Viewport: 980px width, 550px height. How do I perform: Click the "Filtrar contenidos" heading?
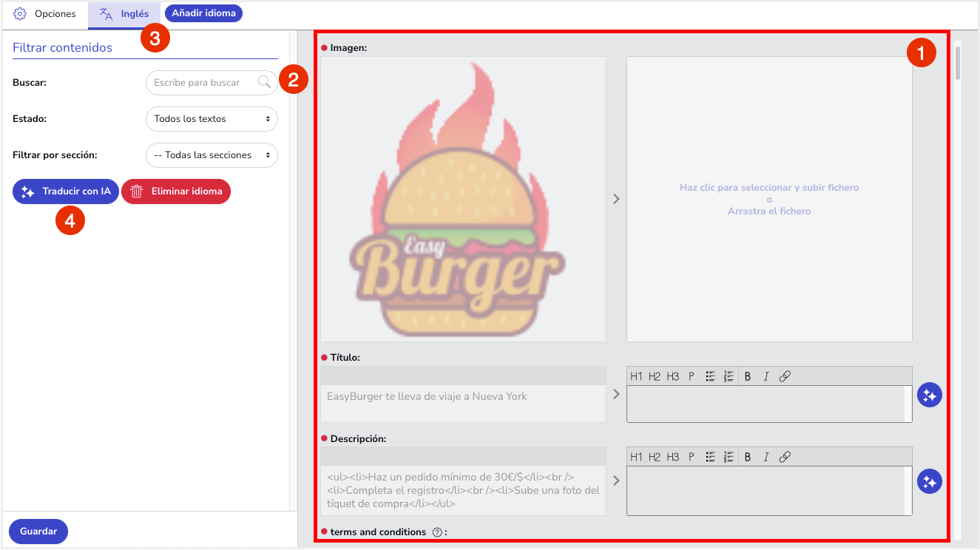[62, 47]
